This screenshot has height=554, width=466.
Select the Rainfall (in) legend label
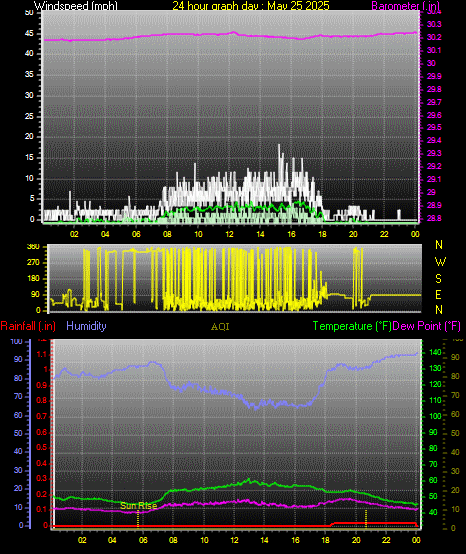click(x=28, y=326)
